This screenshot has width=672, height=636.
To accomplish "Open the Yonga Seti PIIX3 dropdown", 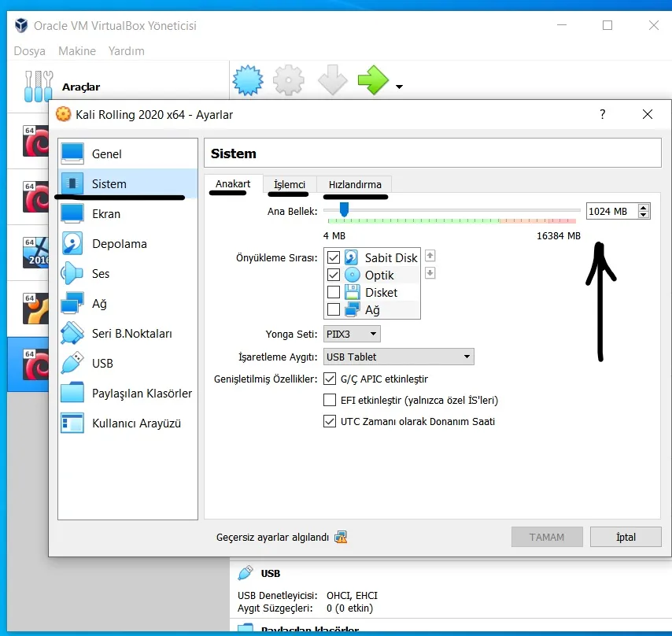I will (352, 334).
